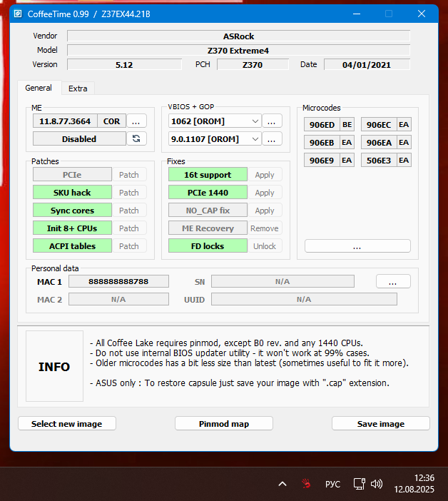Select the General tab

(39, 88)
